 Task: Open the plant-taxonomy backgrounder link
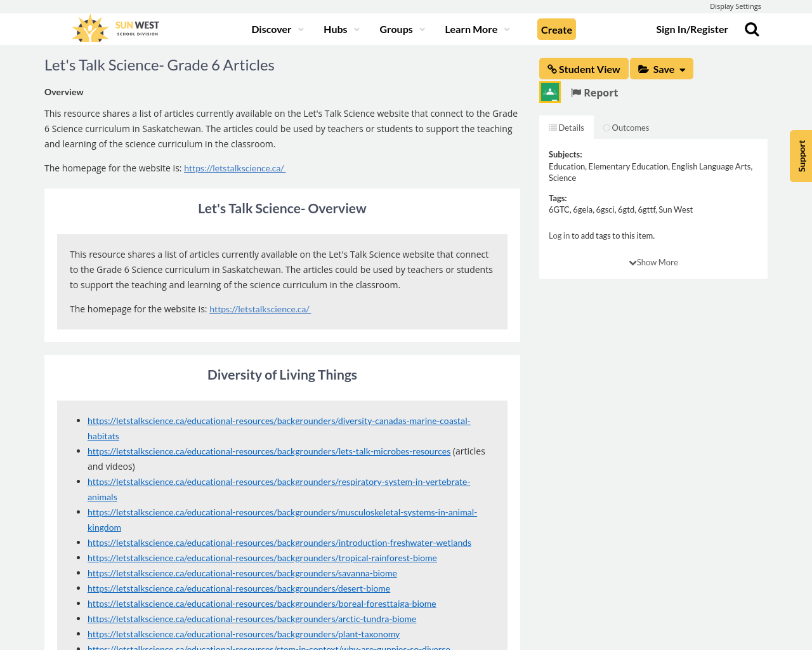point(244,634)
